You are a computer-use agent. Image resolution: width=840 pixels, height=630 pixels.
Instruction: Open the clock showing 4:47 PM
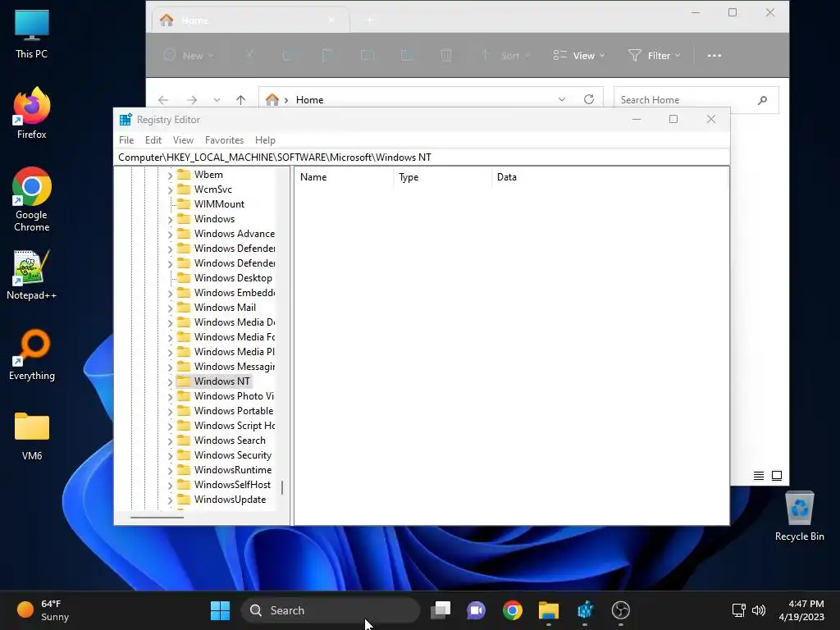tap(801, 610)
